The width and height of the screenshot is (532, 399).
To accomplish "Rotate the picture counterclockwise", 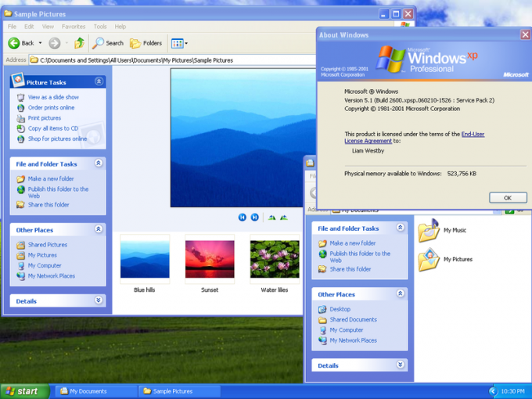I will coord(284,217).
